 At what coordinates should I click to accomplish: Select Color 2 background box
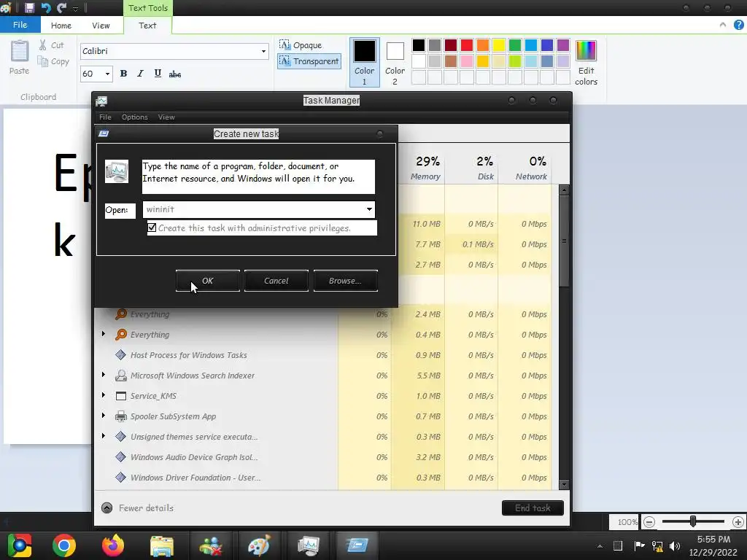(395, 63)
